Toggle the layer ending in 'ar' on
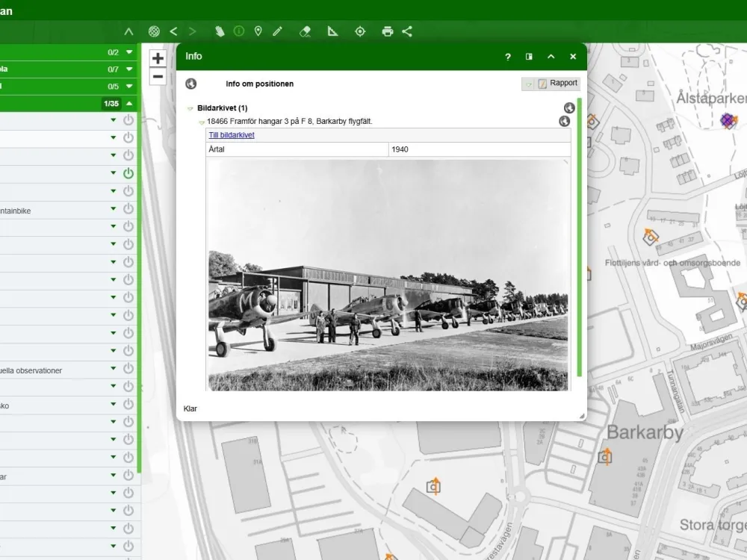This screenshot has height=560, width=747. [x=128, y=475]
